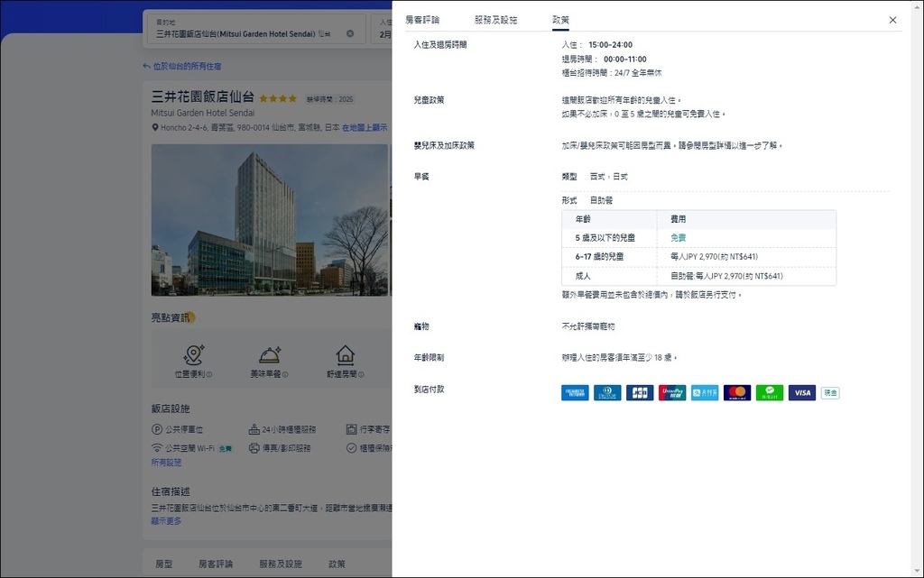The height and width of the screenshot is (578, 924).
Task: Click the scrollbar down arrow at panel bottom
Action: 918,571
